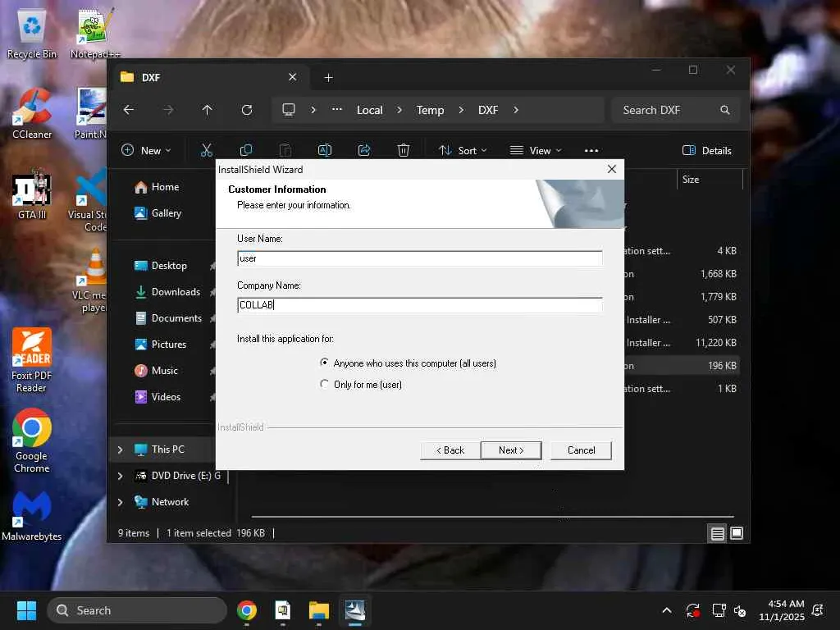Viewport: 840px width, 630px height.
Task: Navigate up with the Up arrow icon
Action: [207, 110]
